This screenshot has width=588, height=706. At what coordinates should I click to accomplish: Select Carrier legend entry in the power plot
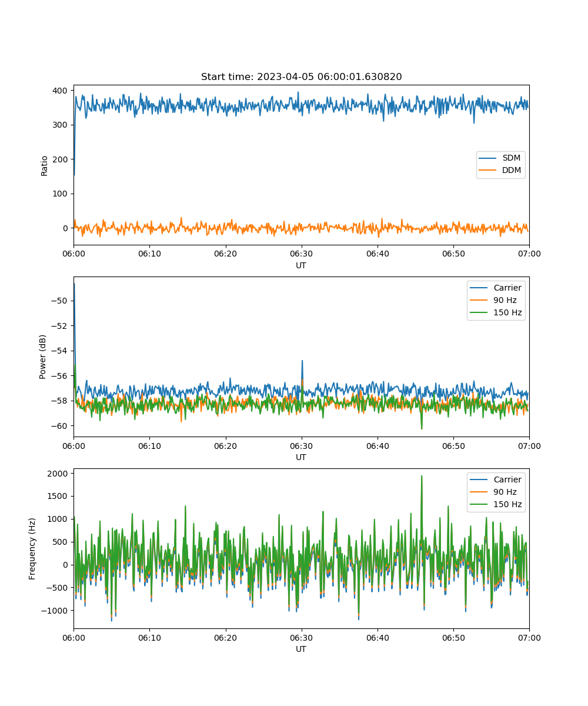507,288
